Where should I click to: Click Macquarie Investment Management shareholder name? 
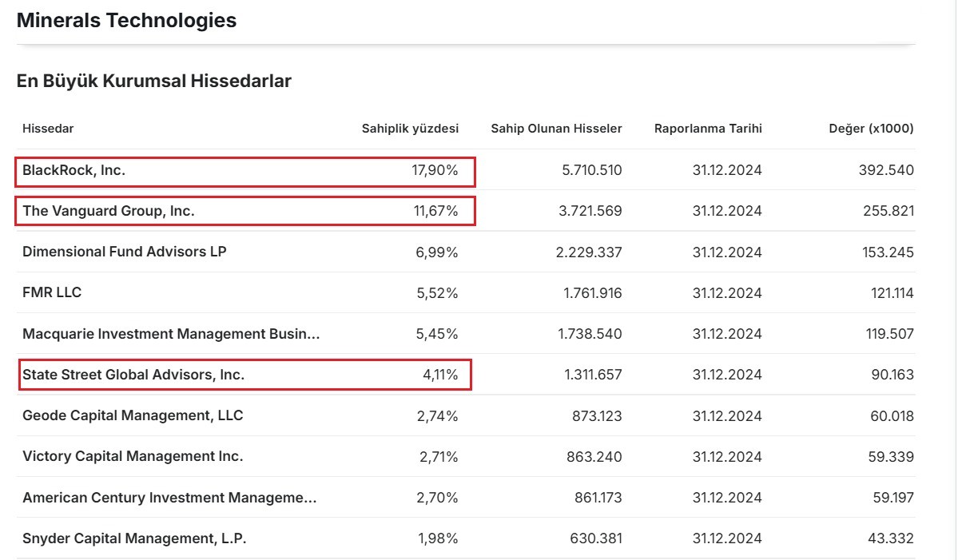[171, 334]
